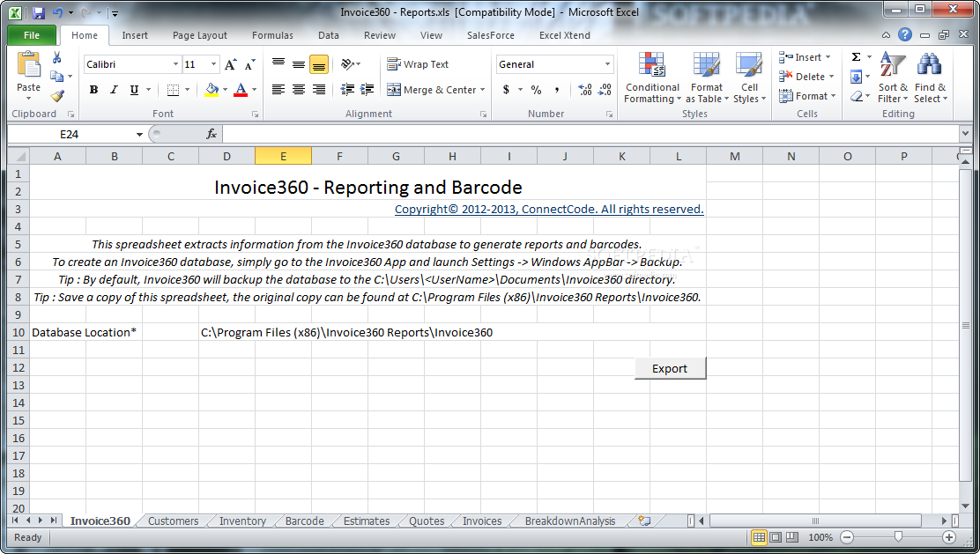Open the Borders button
980x554 pixels.
[173, 90]
